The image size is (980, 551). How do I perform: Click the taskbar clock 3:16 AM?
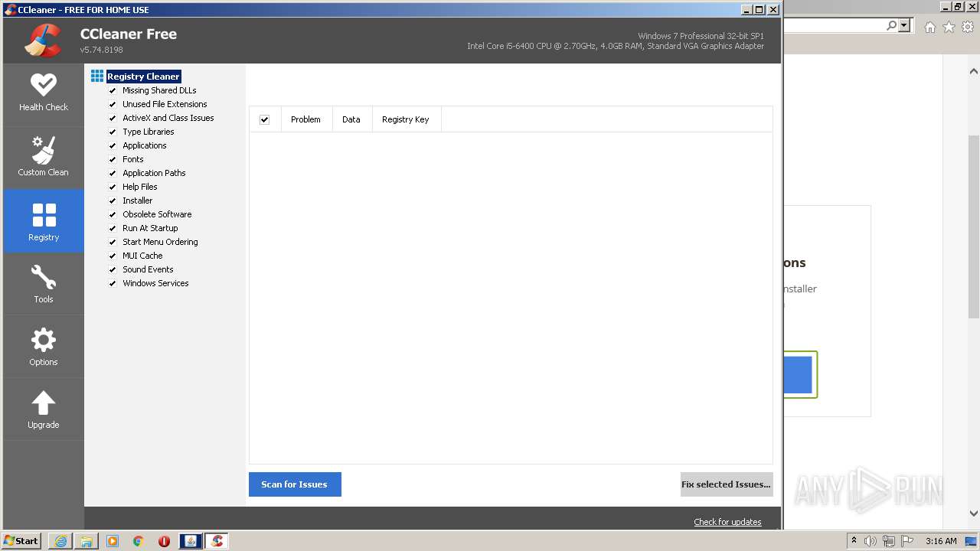click(941, 541)
